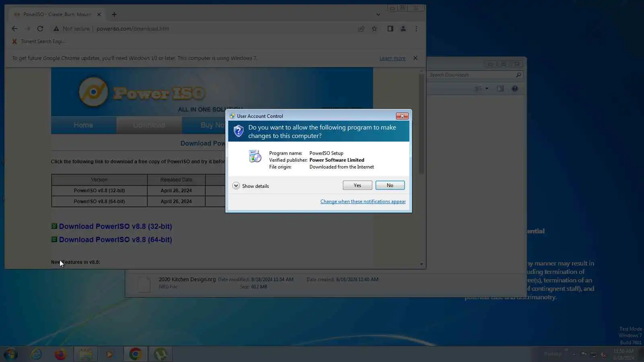The width and height of the screenshot is (644, 362).
Task: Launch Internet Explorer from the taskbar
Action: point(36,354)
